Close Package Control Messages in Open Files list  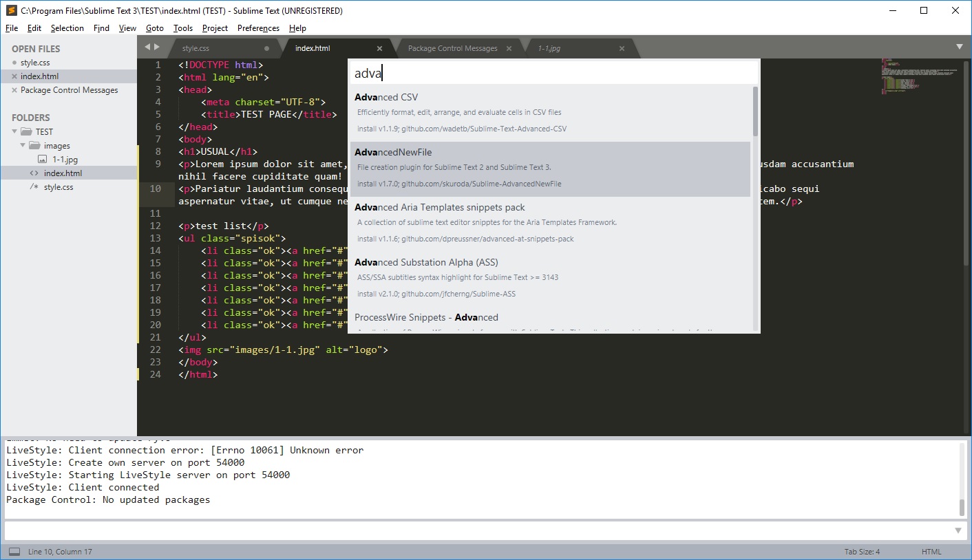14,90
